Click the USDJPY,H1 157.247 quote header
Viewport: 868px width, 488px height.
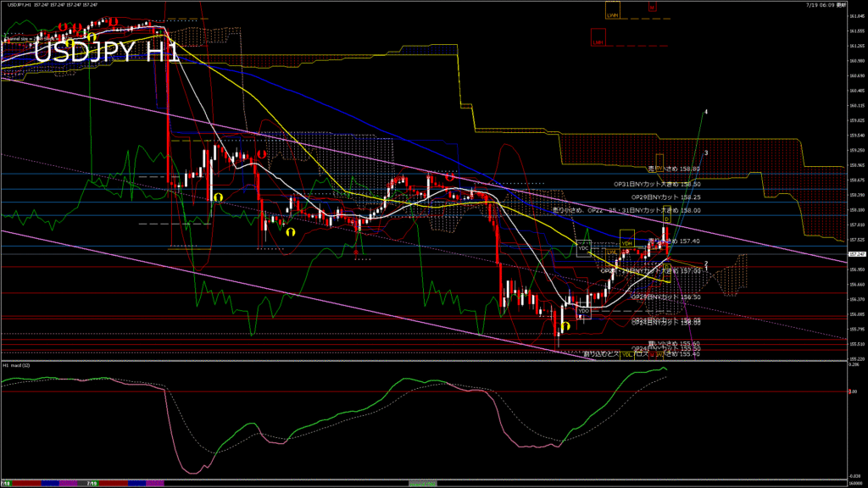click(52, 4)
